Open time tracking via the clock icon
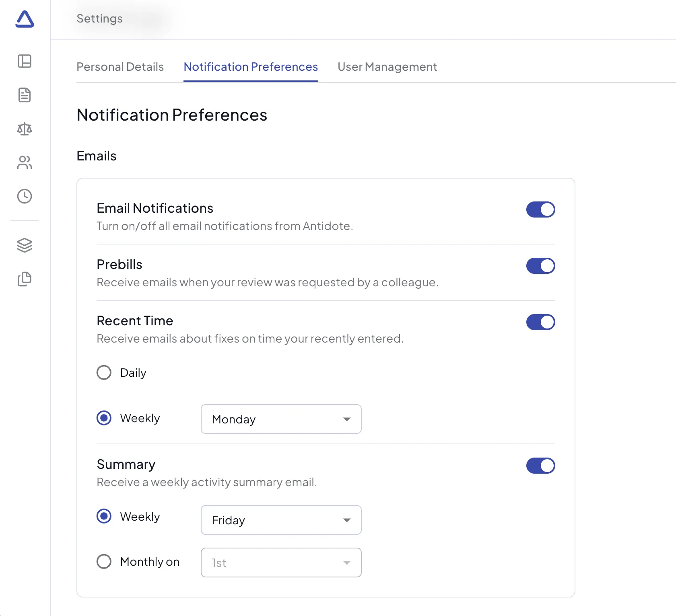 coord(25,197)
